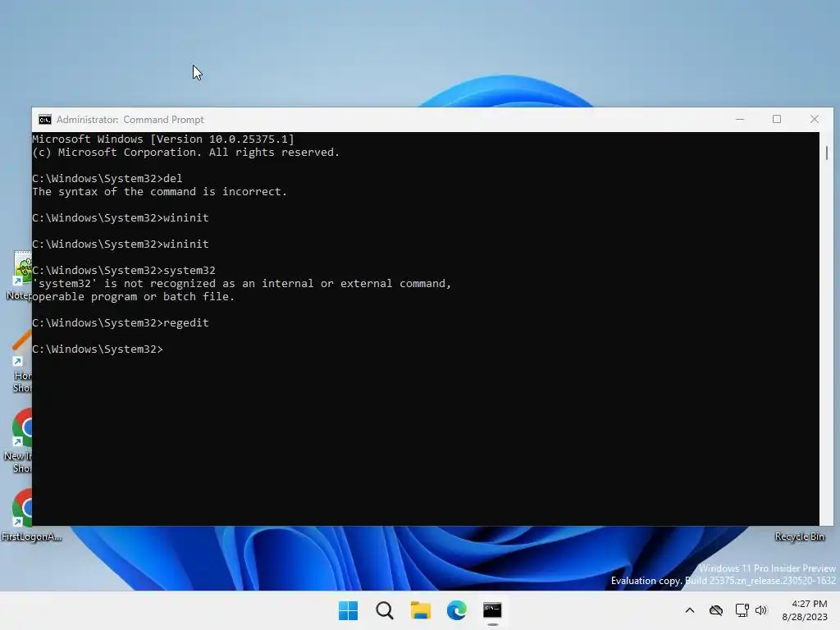The width and height of the screenshot is (840, 630).
Task: Select Command Prompt taskbar icon
Action: click(x=492, y=610)
